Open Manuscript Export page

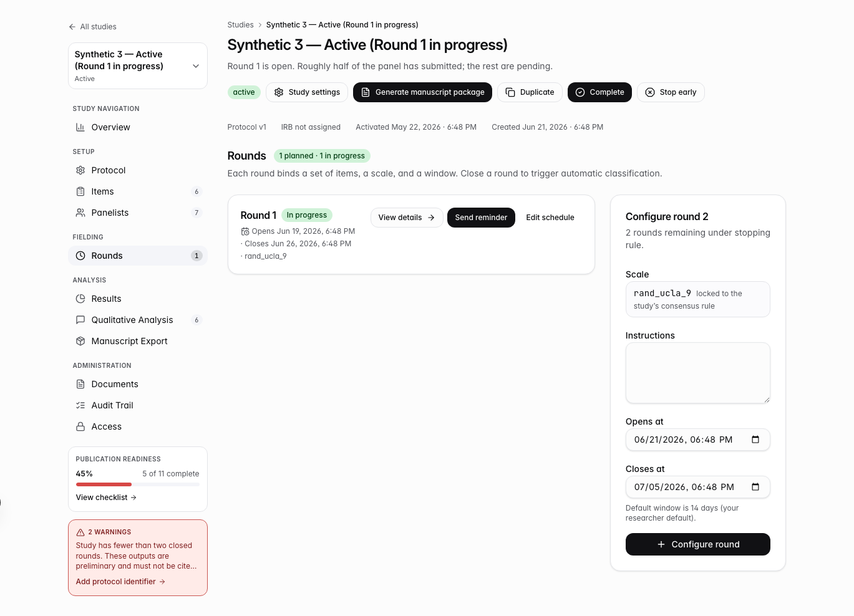point(138,341)
